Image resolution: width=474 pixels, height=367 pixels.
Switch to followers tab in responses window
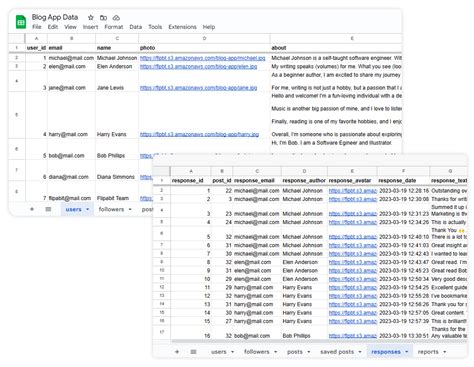click(257, 352)
